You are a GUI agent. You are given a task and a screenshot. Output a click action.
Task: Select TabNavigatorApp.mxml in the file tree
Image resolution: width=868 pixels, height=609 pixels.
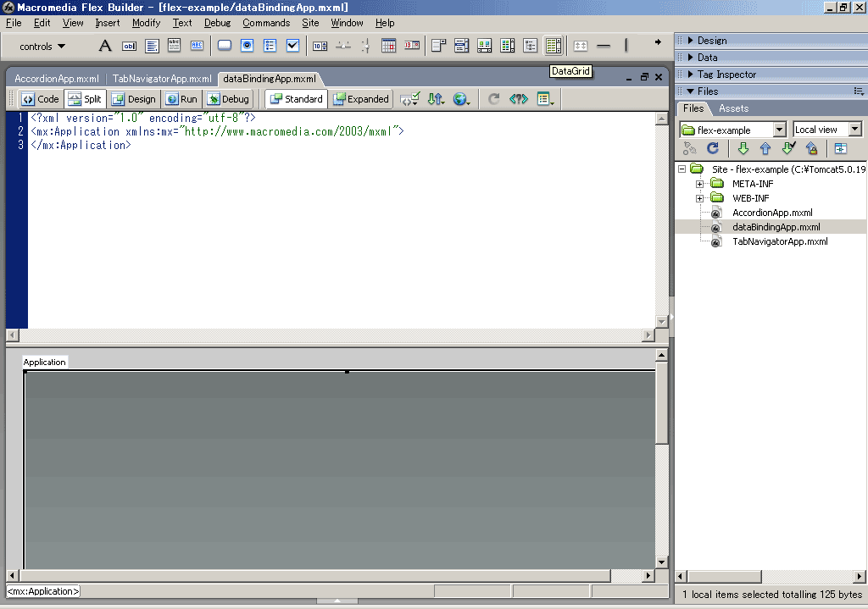click(x=780, y=241)
